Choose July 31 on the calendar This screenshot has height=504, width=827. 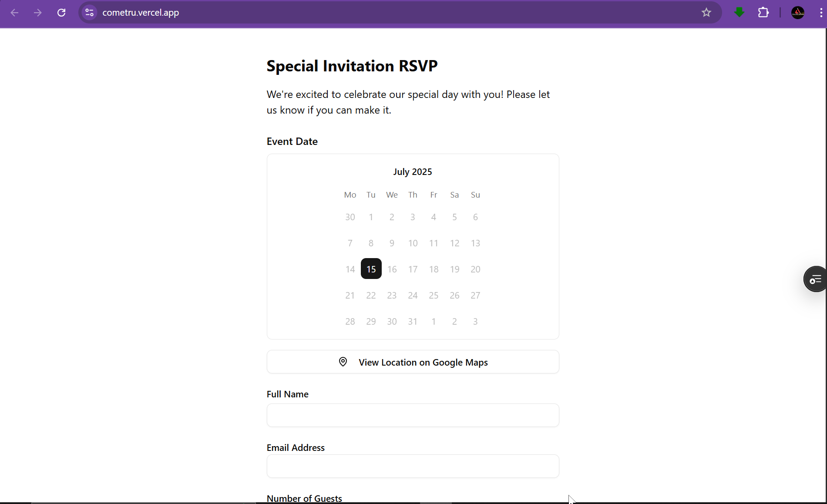point(413,322)
